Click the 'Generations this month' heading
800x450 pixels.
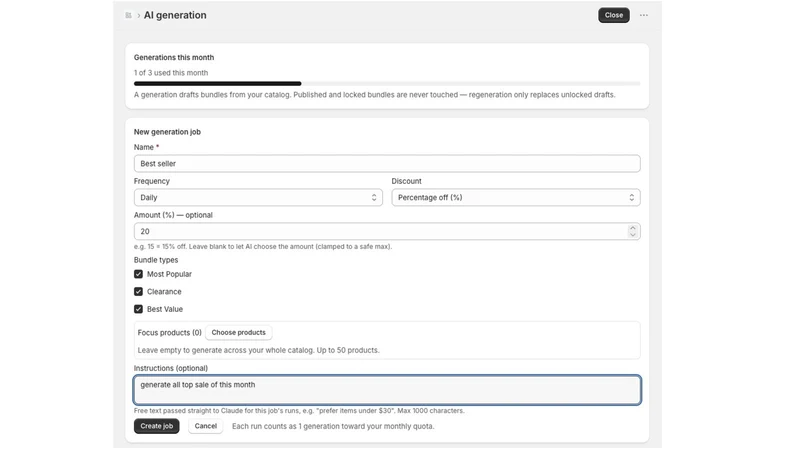[174, 58]
